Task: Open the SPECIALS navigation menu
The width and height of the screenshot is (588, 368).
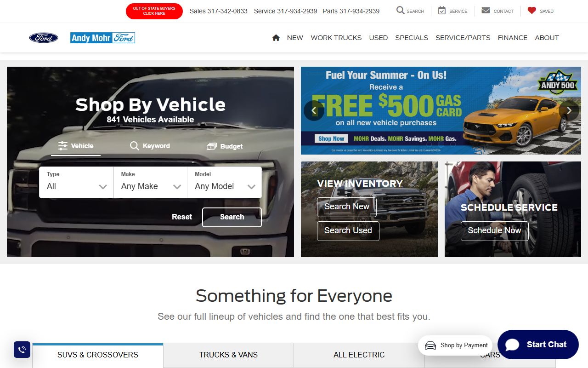Action: pyautogui.click(x=412, y=38)
